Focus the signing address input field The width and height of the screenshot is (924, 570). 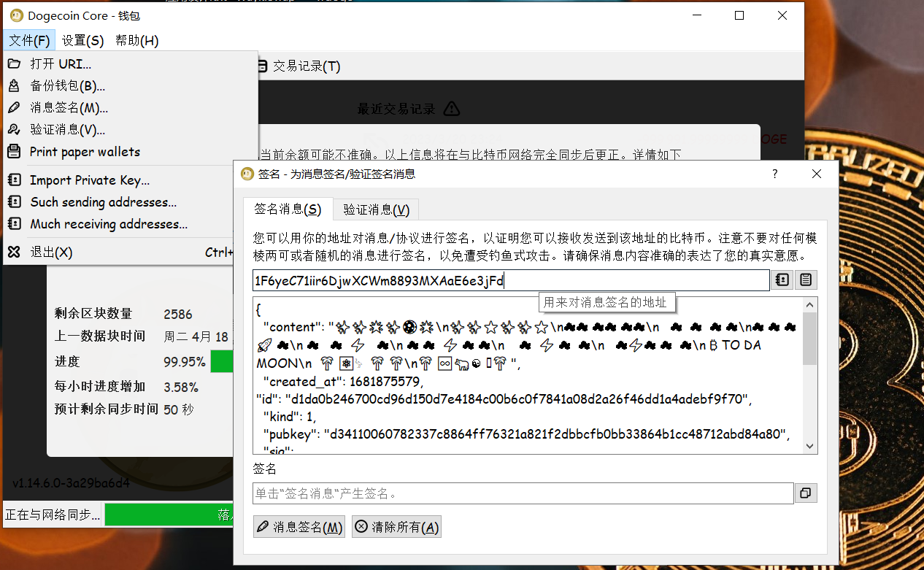[511, 280]
